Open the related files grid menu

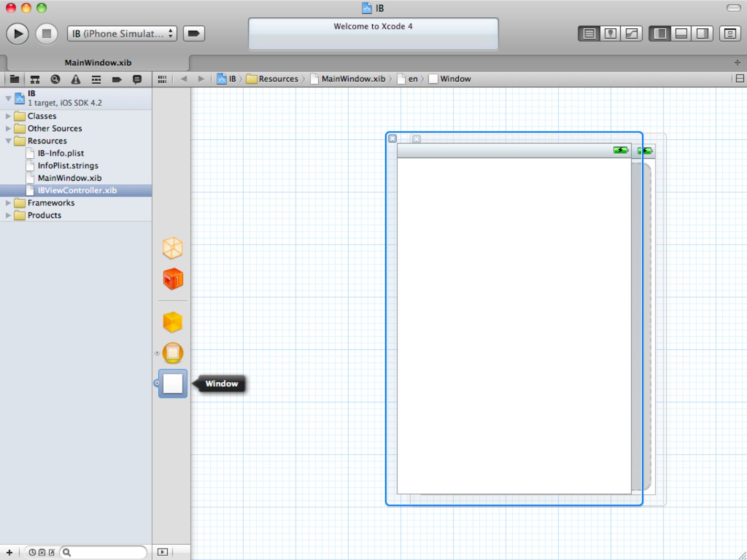click(162, 79)
